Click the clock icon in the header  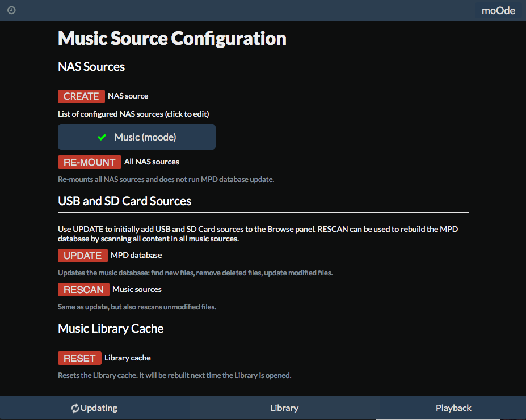[x=11, y=10]
